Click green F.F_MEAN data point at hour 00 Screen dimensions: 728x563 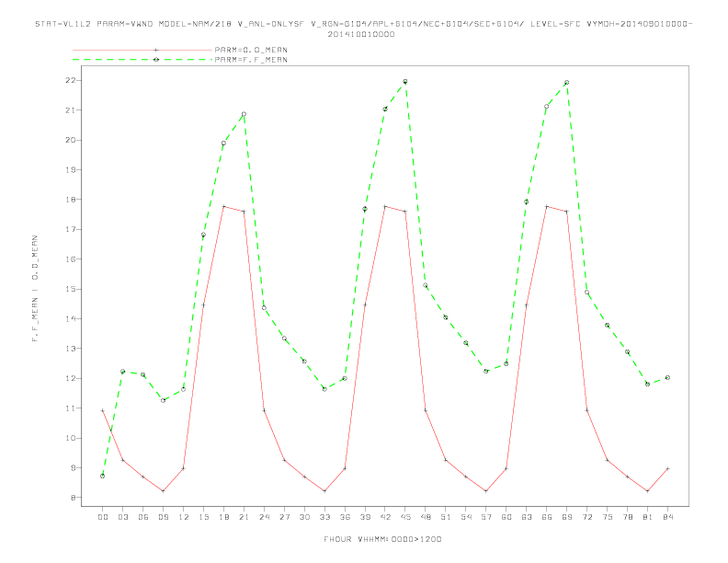point(103,477)
